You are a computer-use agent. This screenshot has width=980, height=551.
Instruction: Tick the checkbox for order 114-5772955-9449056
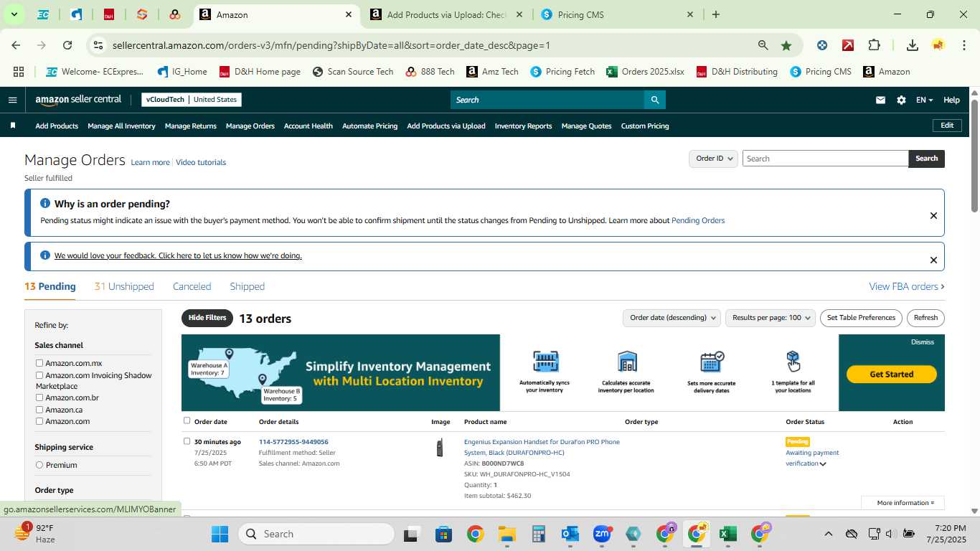click(187, 441)
